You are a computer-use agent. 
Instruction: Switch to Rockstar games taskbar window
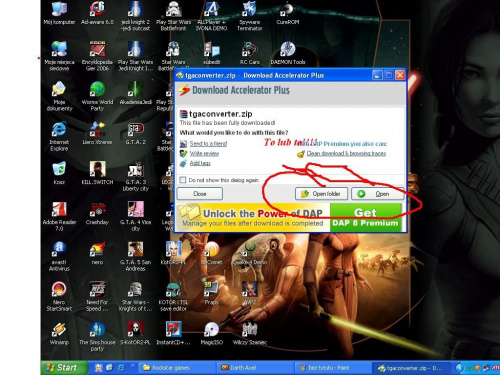point(176,368)
